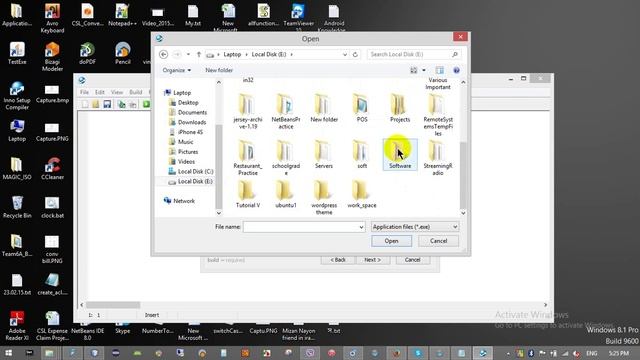Screen dimensions: 640x360
Task: Click the New folder button
Action: tap(219, 70)
